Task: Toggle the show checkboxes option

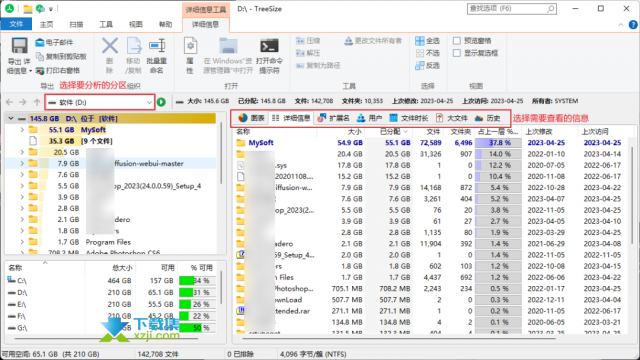Action: coord(457,53)
